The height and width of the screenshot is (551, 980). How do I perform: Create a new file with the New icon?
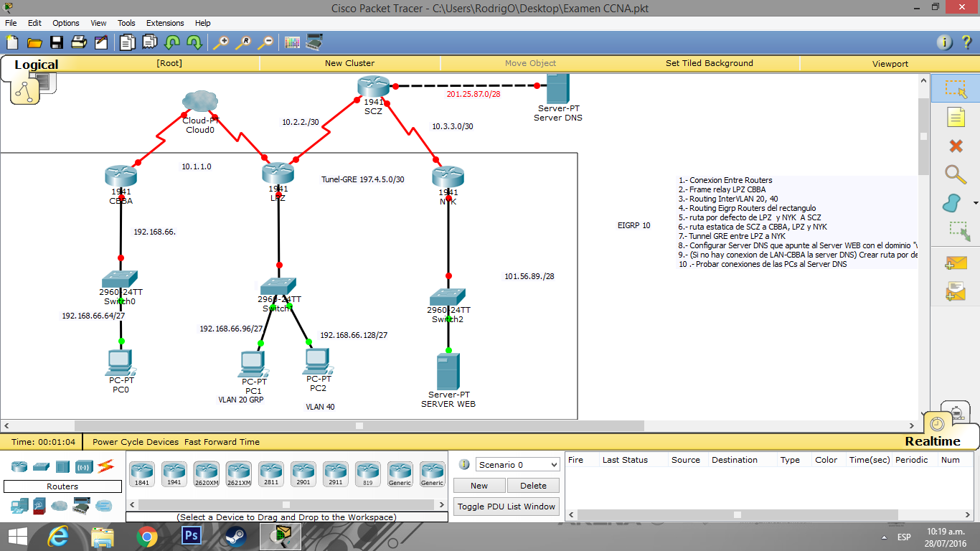pos(12,42)
